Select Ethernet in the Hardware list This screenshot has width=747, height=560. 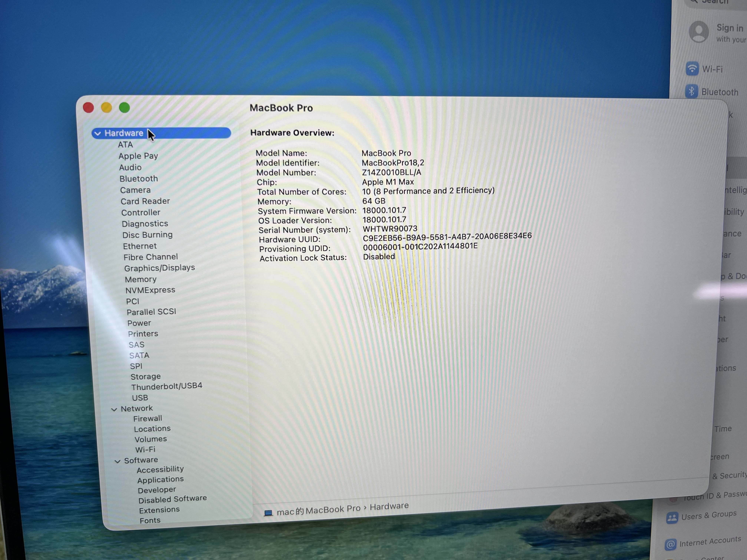coord(140,246)
